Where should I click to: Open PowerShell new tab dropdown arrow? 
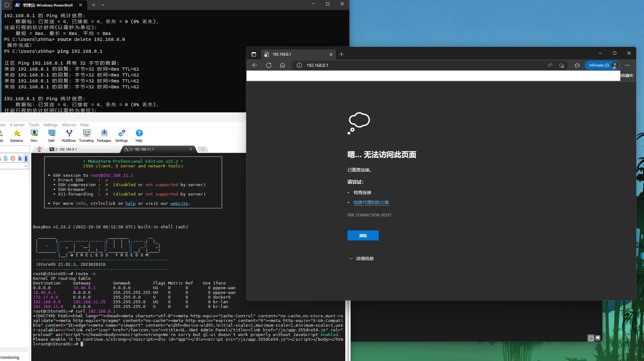click(x=103, y=5)
